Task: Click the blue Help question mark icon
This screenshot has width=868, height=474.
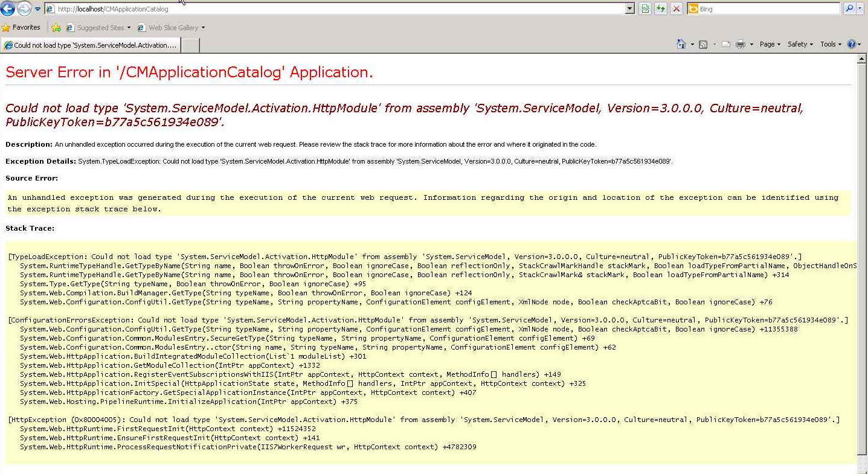Action: pos(852,44)
